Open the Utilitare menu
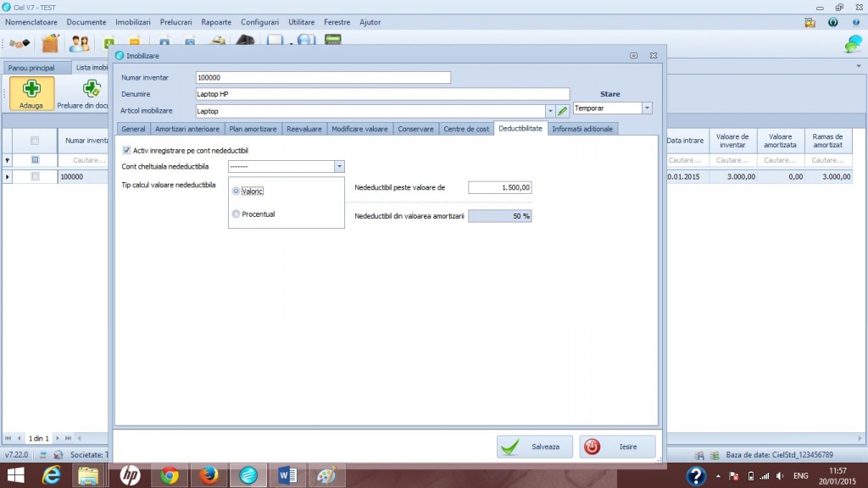Viewport: 868px width, 488px height. (301, 22)
